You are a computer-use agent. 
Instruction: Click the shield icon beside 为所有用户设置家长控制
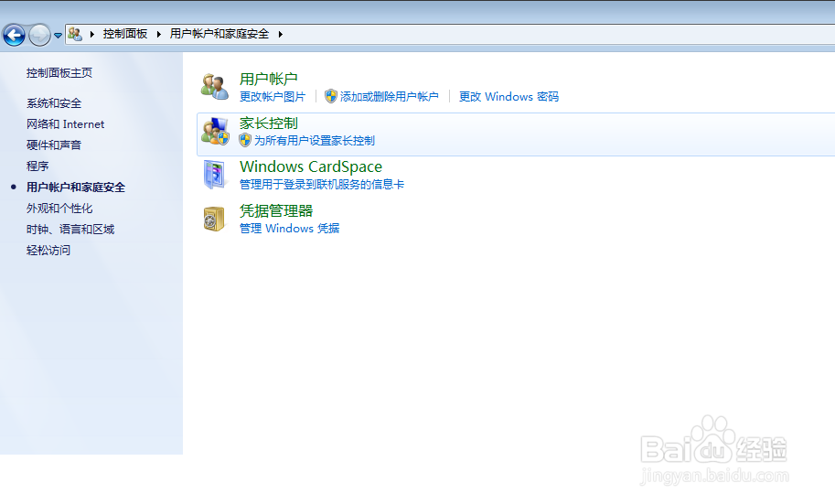245,140
